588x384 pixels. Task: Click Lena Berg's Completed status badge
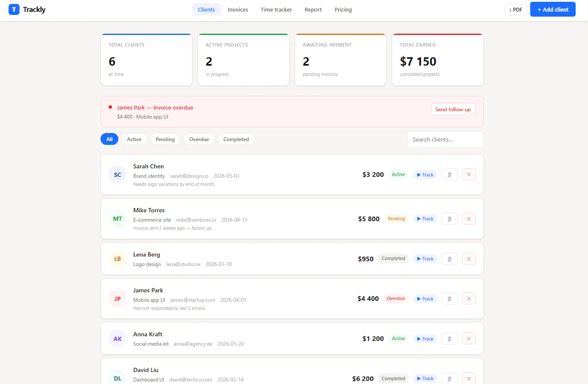[393, 259]
